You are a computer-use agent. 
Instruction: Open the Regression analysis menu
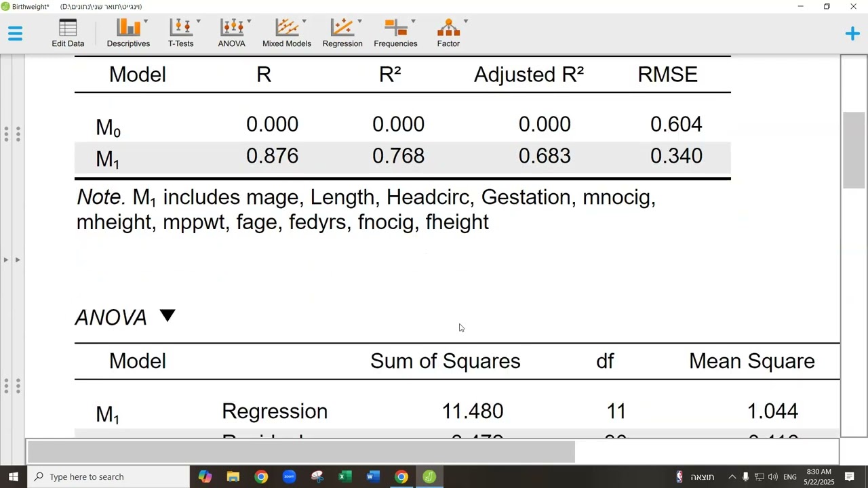(x=342, y=33)
